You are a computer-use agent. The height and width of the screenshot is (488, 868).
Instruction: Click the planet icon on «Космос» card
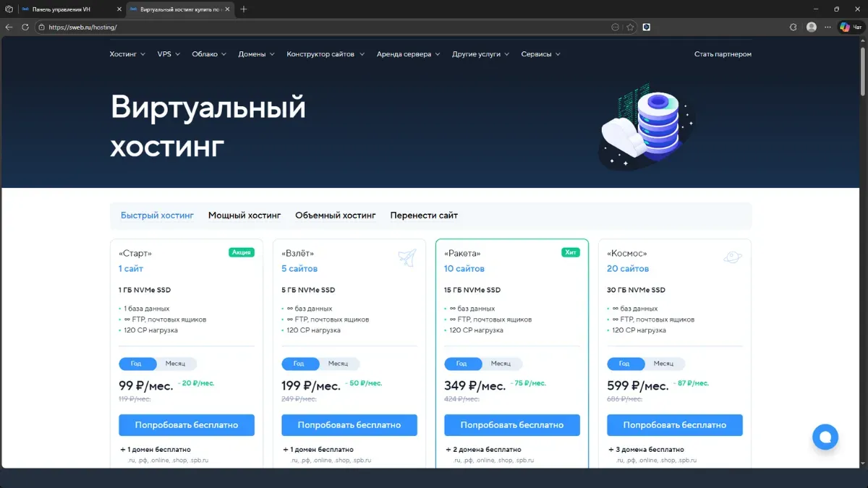click(733, 257)
